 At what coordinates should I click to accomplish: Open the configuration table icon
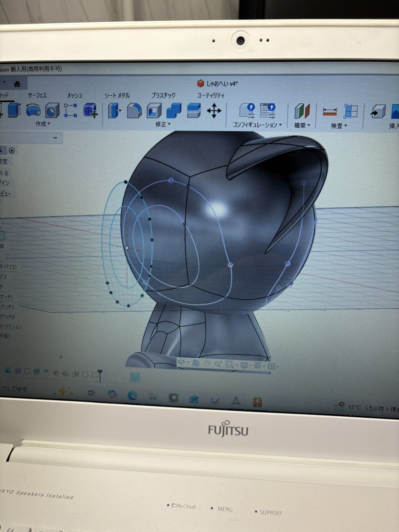268,110
